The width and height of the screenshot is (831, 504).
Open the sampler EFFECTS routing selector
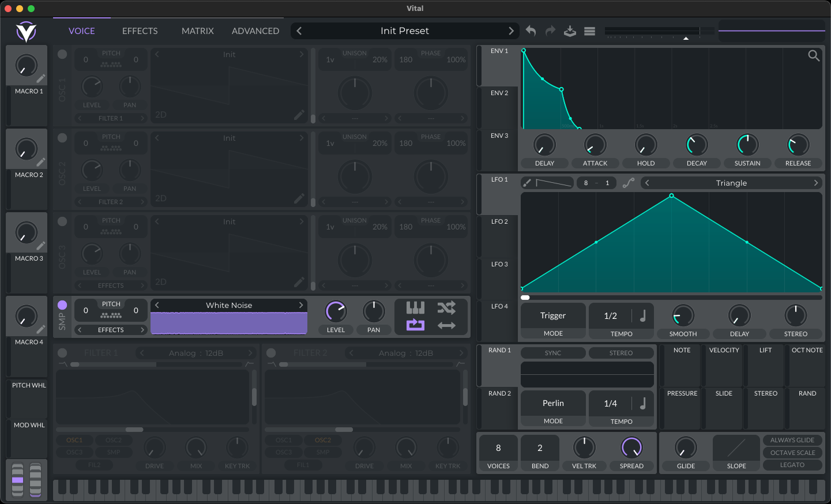tap(111, 330)
